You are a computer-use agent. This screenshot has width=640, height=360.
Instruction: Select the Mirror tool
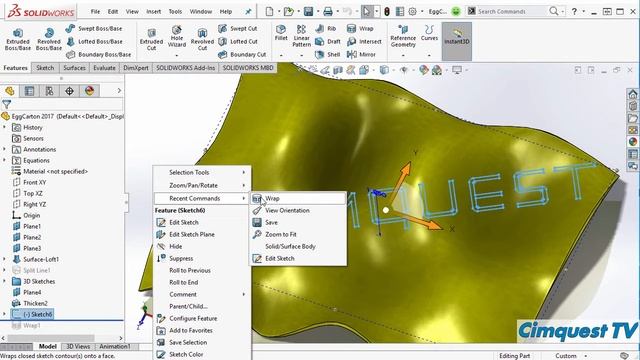[361, 54]
